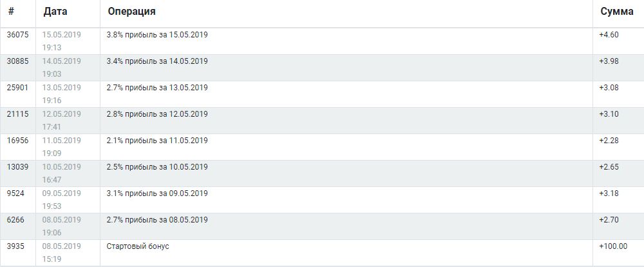Viewport: 644px width, 267px height.
Task: Click the Операция column header
Action: 131,12
